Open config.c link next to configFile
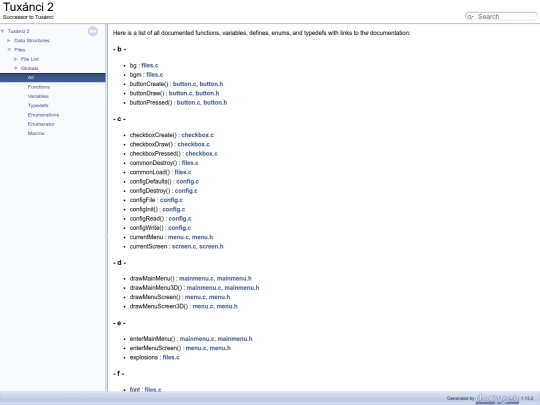The image size is (540, 405). pos(171,200)
